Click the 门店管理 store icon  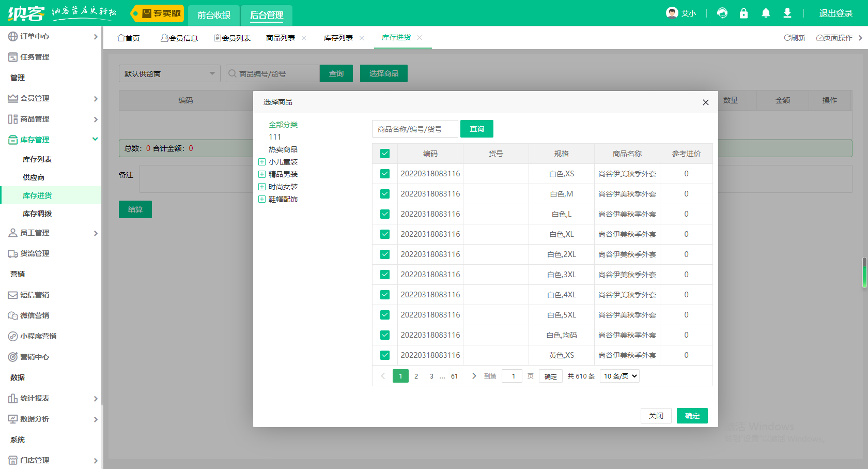[13, 460]
